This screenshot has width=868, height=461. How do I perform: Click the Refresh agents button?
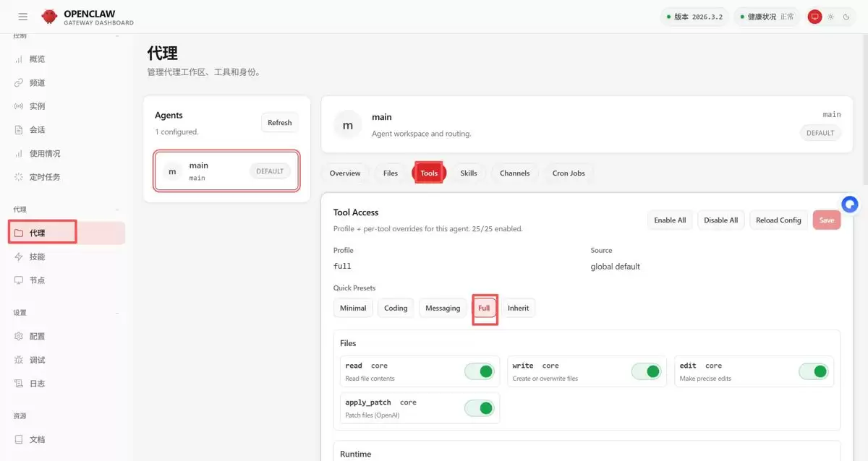coord(279,123)
